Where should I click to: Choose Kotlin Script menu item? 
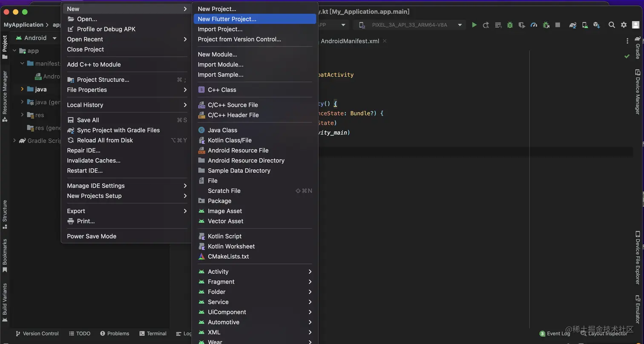point(255,236)
